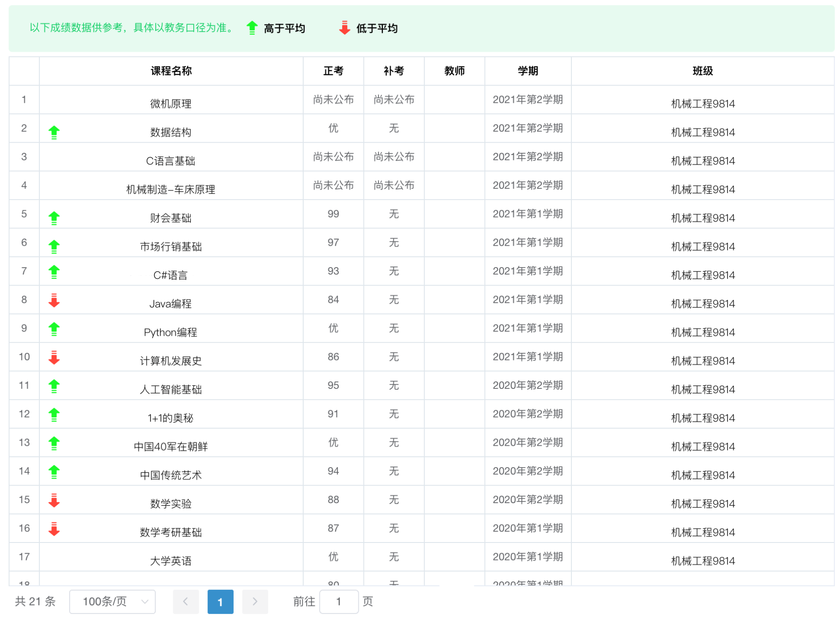This screenshot has height=620, width=840.
Task: Click red down arrow beside Java编程
Action: pos(54,300)
